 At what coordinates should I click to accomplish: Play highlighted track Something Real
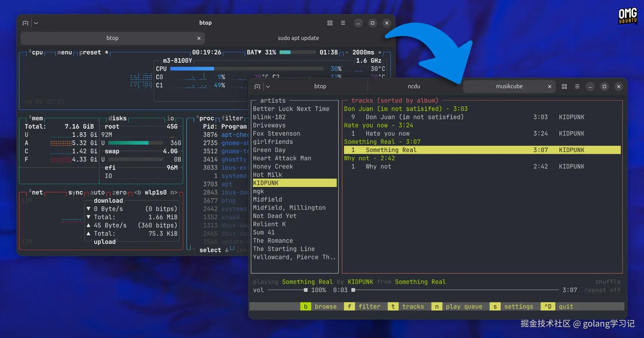pyautogui.click(x=482, y=150)
